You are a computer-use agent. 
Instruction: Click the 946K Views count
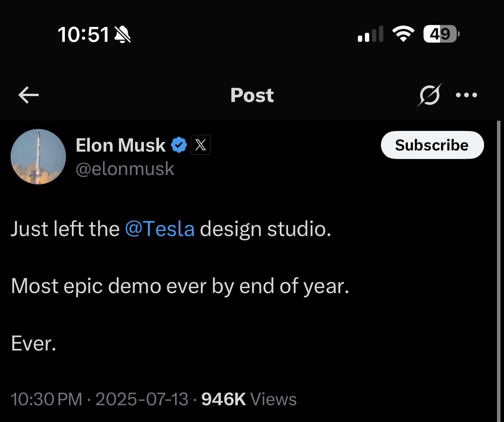point(249,399)
